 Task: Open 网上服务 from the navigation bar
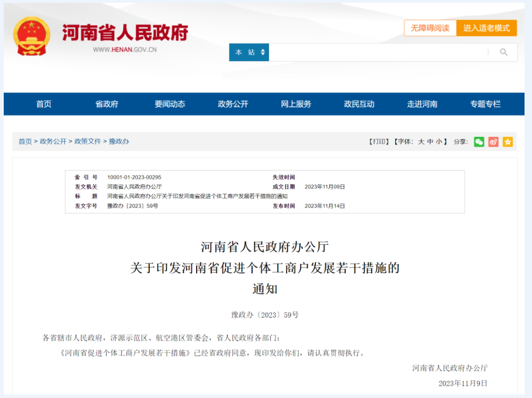[296, 104]
